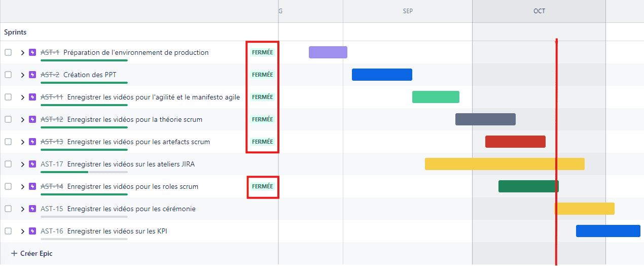Click the epic icon of AST-15
The image size is (644, 266).
[x=32, y=209]
